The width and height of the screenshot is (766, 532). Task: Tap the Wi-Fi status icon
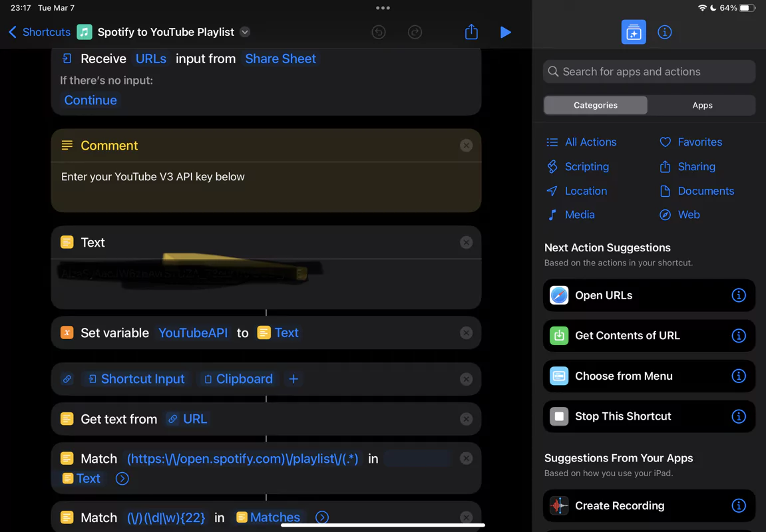pyautogui.click(x=702, y=8)
